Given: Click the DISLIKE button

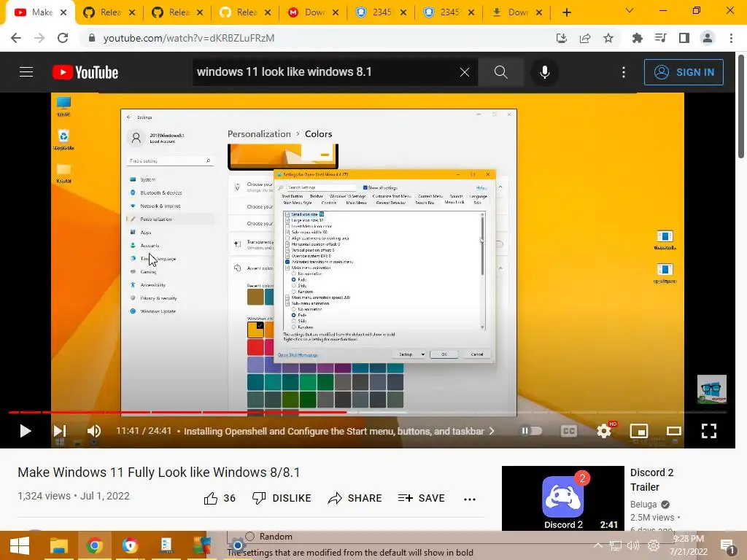Looking at the screenshot, I should (282, 498).
